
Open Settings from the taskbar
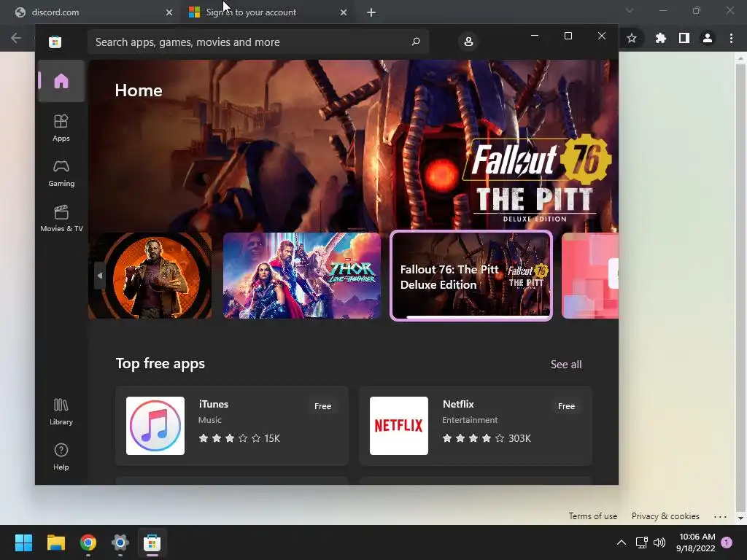(x=120, y=542)
